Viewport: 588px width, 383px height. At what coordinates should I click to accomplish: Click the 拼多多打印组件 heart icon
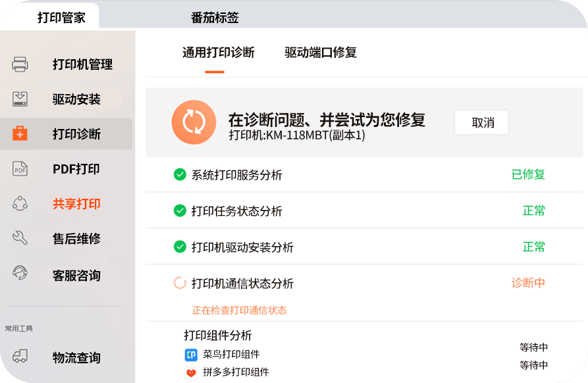(x=190, y=372)
